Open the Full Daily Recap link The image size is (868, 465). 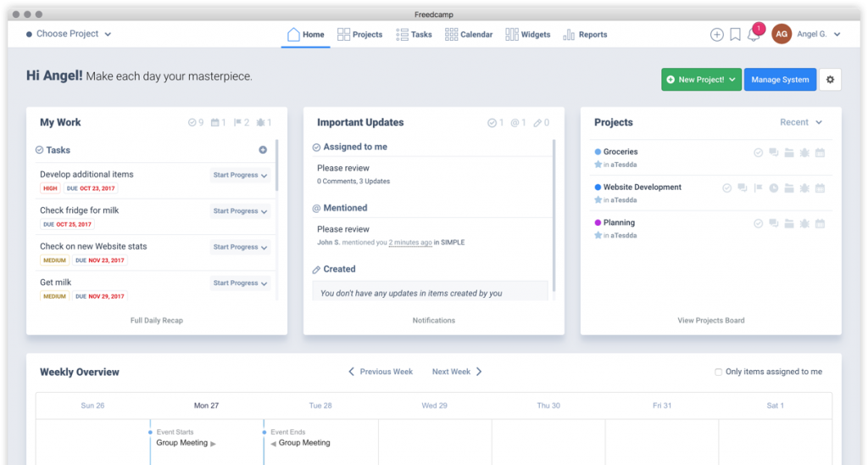157,321
